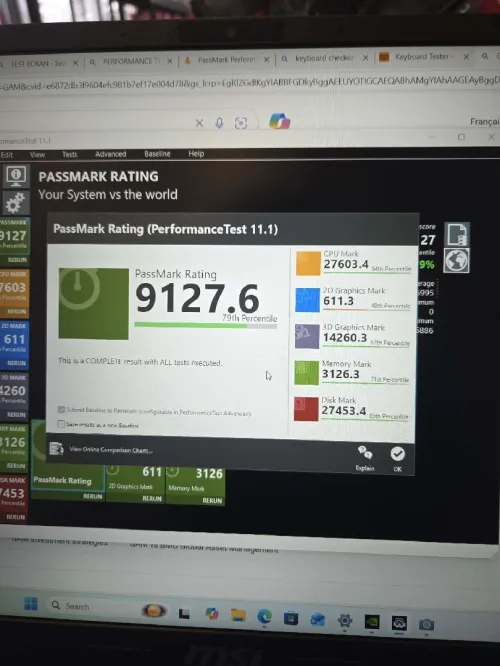Toggle Save results as a new Baseline
This screenshot has width=500, height=666.
point(61,424)
